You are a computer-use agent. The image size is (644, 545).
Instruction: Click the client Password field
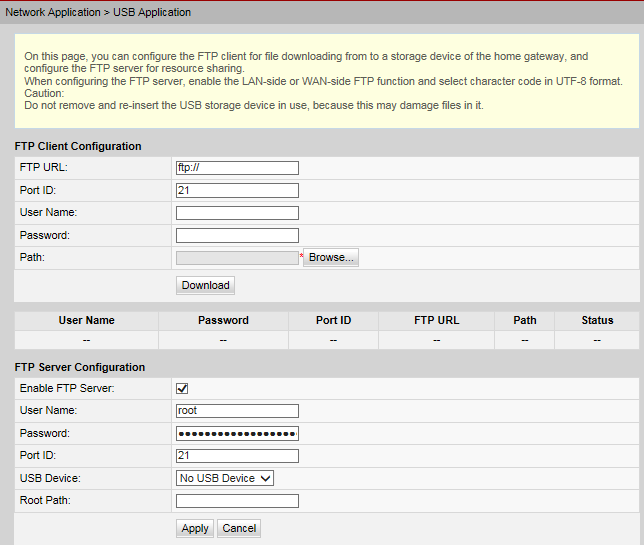(x=237, y=235)
